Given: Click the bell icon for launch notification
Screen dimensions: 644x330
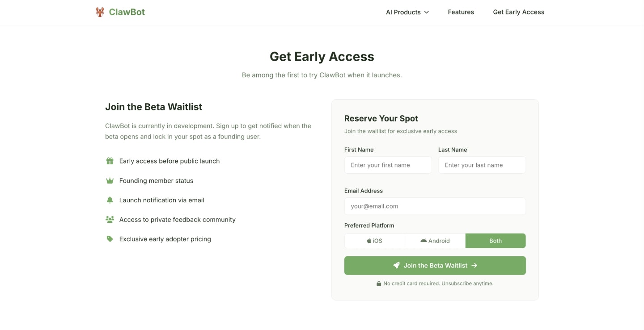Looking at the screenshot, I should [110, 200].
